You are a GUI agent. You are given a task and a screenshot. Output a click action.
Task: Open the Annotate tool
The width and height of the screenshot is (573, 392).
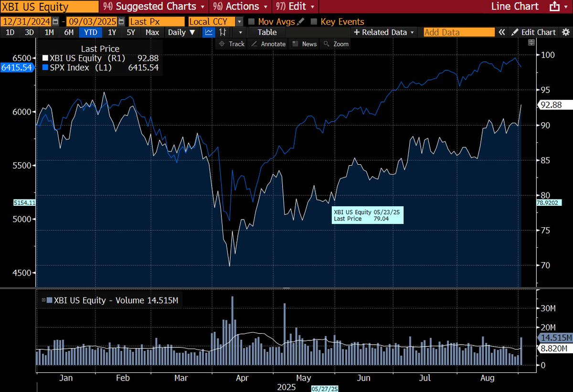(268, 44)
